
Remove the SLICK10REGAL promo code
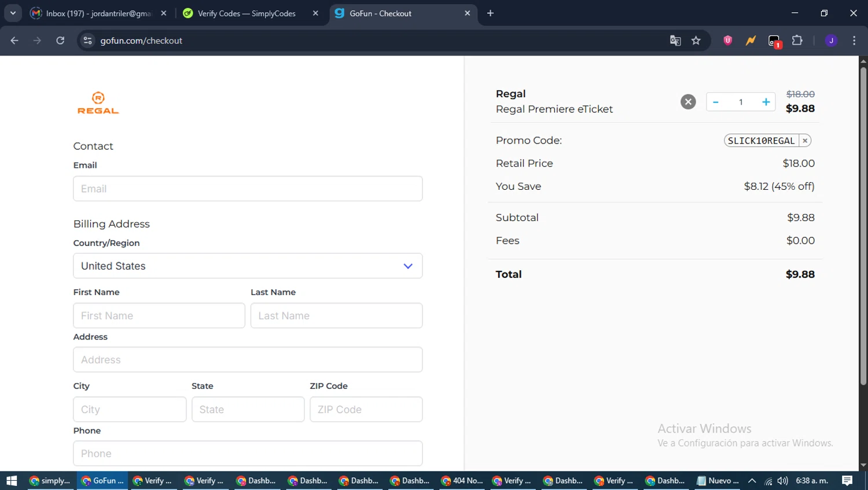(805, 141)
